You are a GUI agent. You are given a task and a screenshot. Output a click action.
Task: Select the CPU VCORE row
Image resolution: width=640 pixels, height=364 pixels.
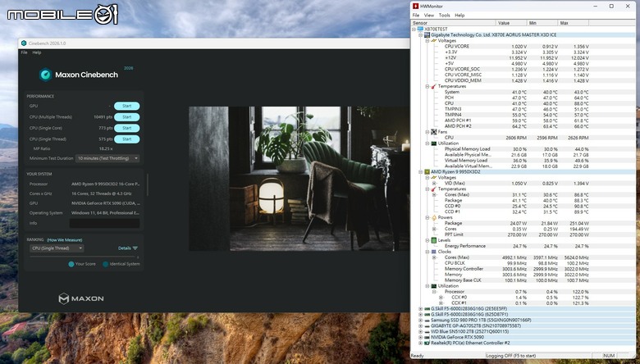516,47
